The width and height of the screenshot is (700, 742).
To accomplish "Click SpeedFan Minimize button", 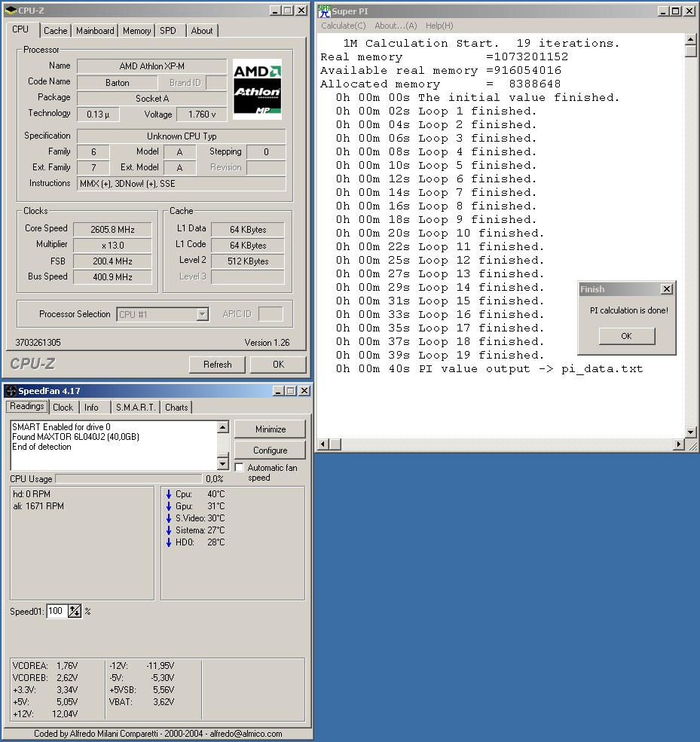I will [271, 429].
